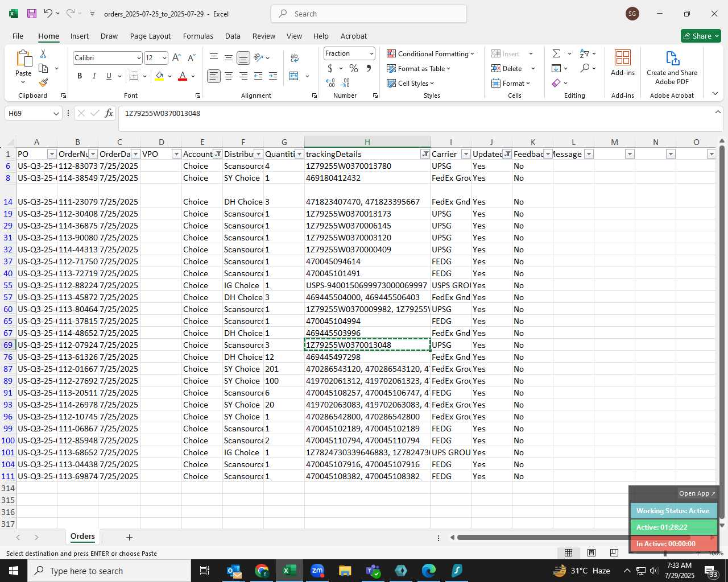Click the Increase Indent icon
The height and width of the screenshot is (582, 728).
[x=273, y=76]
